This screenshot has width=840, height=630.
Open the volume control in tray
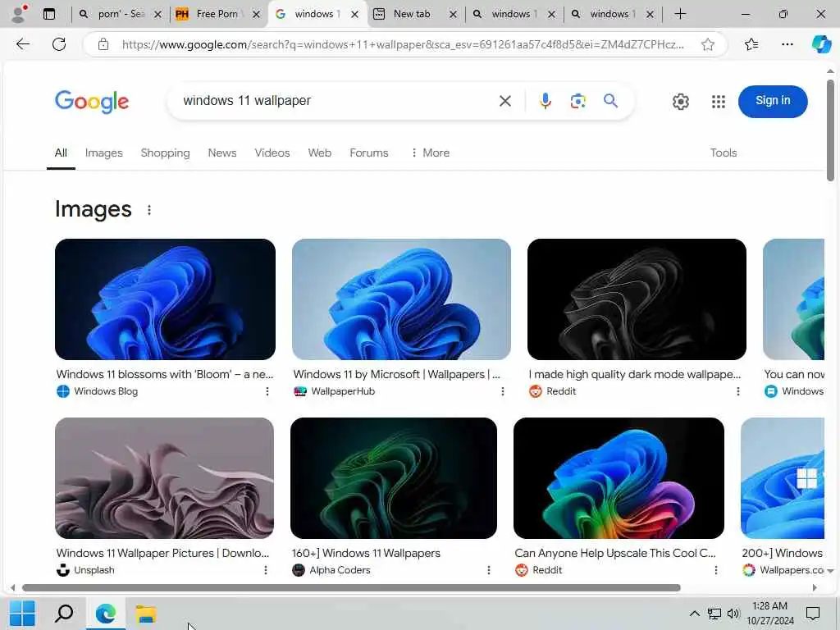tap(733, 614)
